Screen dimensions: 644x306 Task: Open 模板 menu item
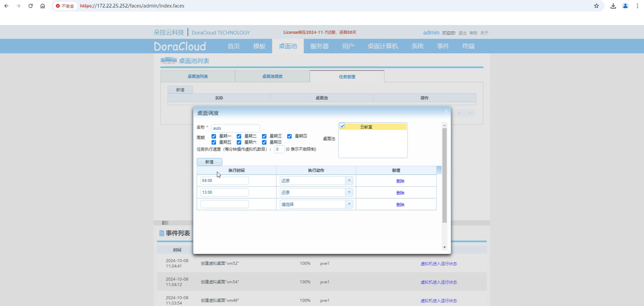[259, 46]
